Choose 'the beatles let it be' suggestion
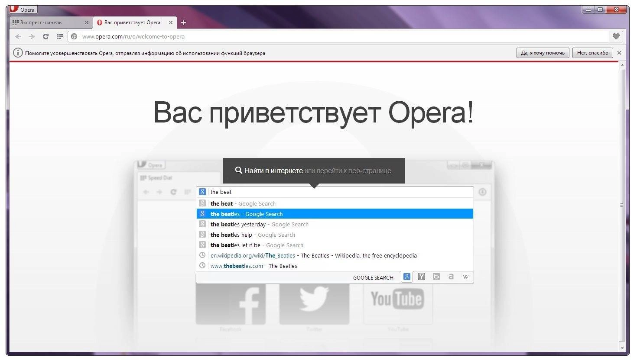Screen dimensions: 637x364 coord(335,245)
